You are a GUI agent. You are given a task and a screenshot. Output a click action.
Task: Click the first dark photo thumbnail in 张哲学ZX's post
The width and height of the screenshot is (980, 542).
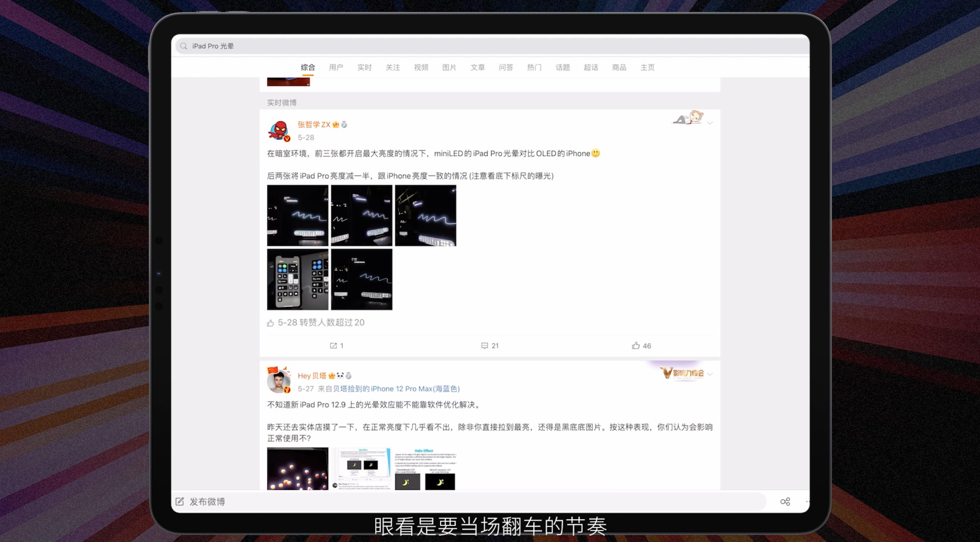(x=298, y=216)
